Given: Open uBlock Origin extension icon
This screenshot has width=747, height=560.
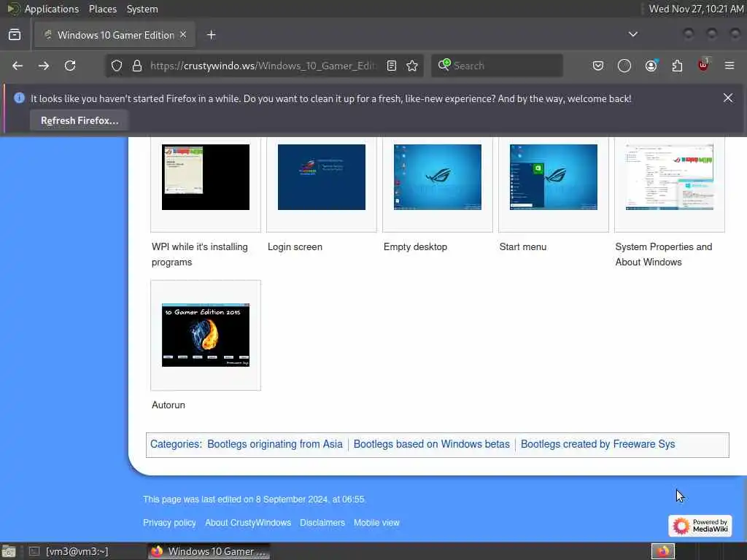Looking at the screenshot, I should (x=704, y=65).
